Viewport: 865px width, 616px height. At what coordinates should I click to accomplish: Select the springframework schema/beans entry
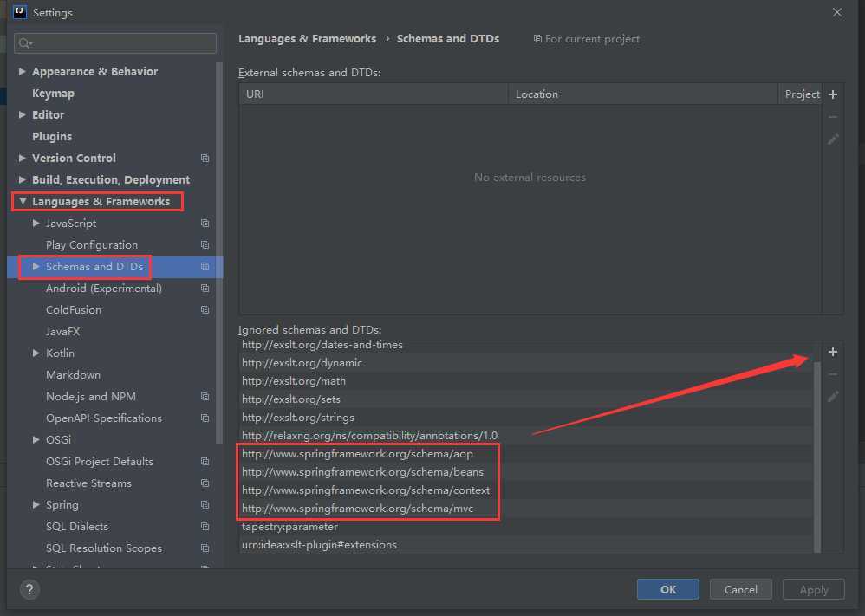click(x=525, y=472)
